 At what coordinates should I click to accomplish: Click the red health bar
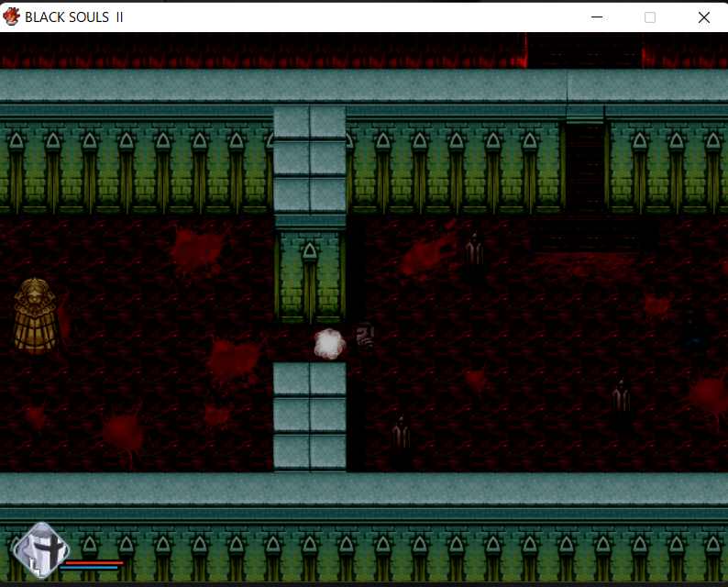94,563
